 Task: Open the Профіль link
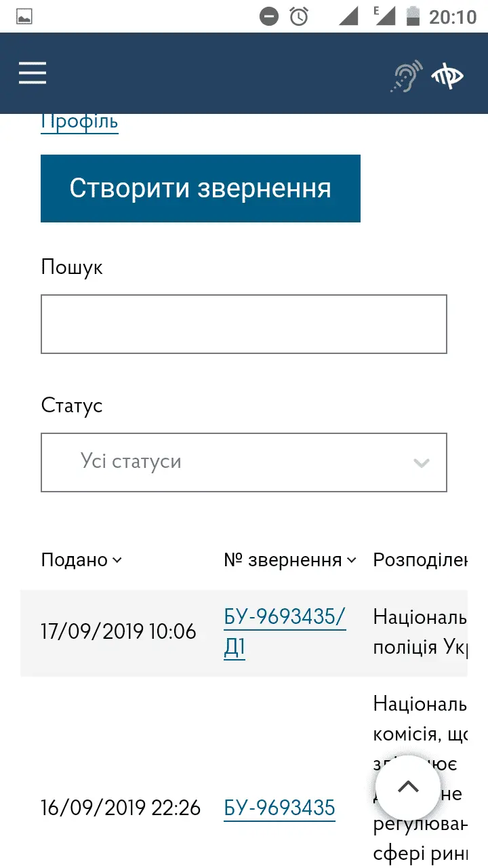(x=79, y=122)
